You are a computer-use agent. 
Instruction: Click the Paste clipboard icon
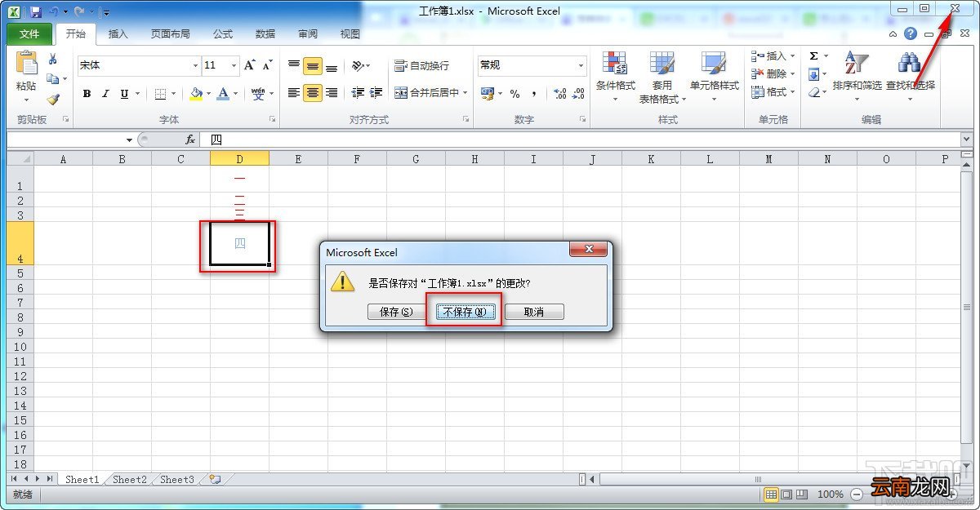27,64
